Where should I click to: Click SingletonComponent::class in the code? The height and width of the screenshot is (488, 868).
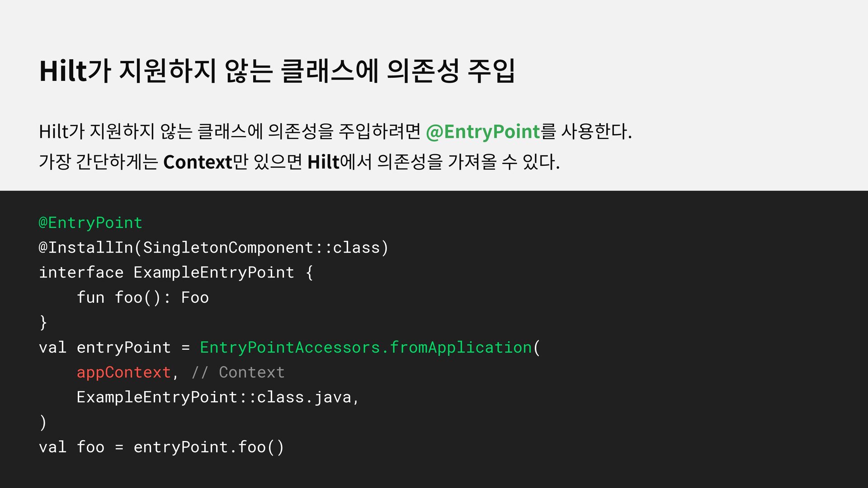tap(262, 248)
